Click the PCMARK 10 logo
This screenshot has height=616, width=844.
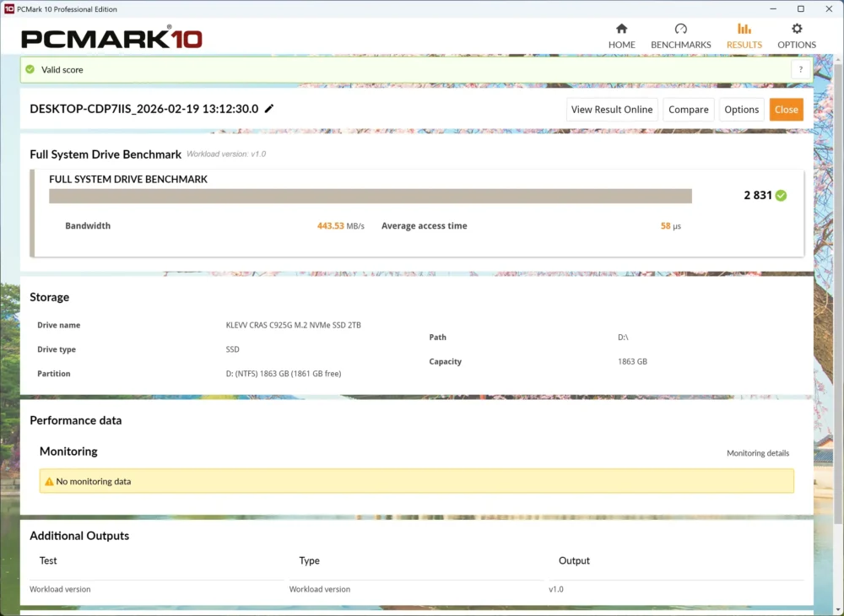(x=111, y=38)
